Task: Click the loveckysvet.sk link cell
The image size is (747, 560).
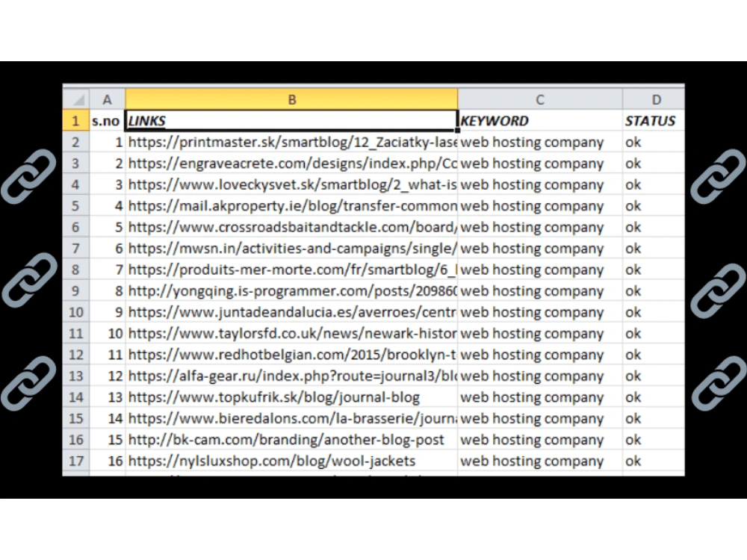Action: 291,184
